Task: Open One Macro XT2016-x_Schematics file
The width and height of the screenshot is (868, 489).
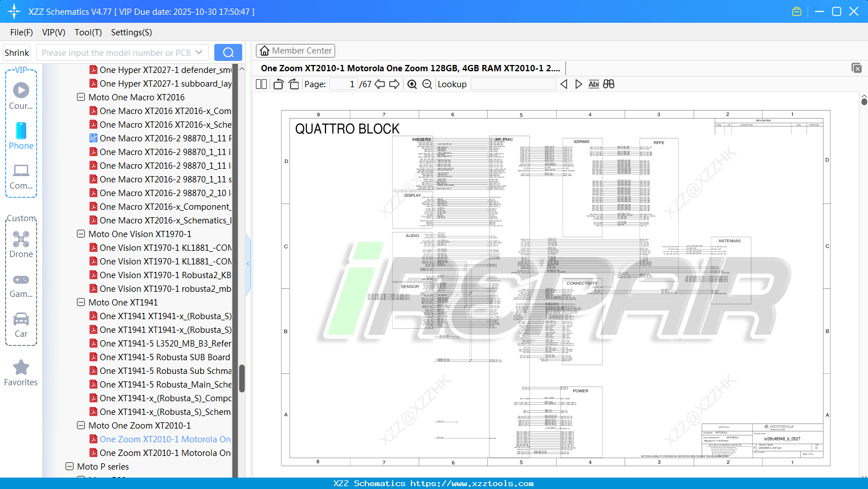Action: (166, 221)
